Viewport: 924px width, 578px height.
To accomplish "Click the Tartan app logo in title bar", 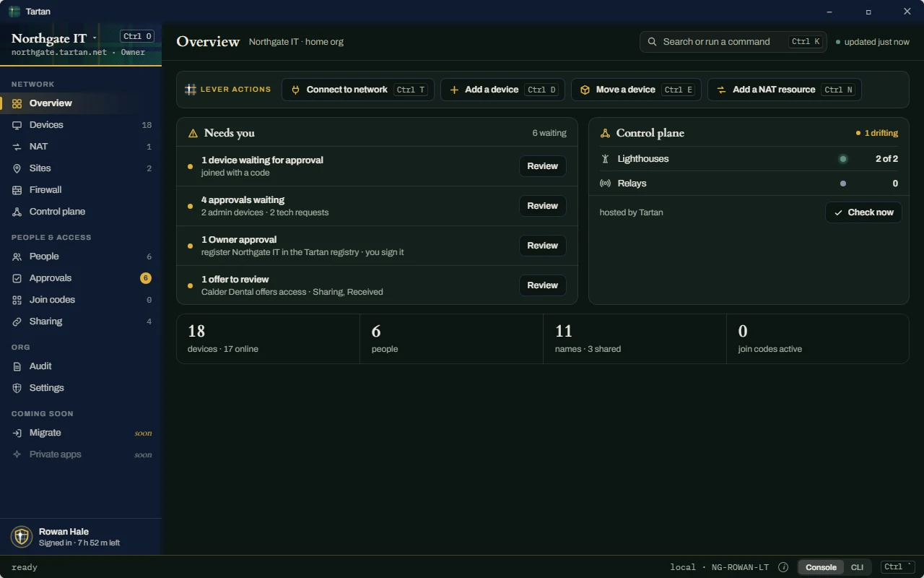I will coord(14,12).
